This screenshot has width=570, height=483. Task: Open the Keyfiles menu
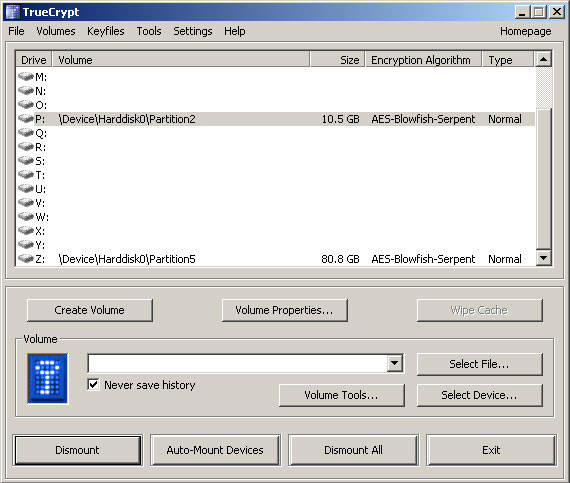pos(106,31)
